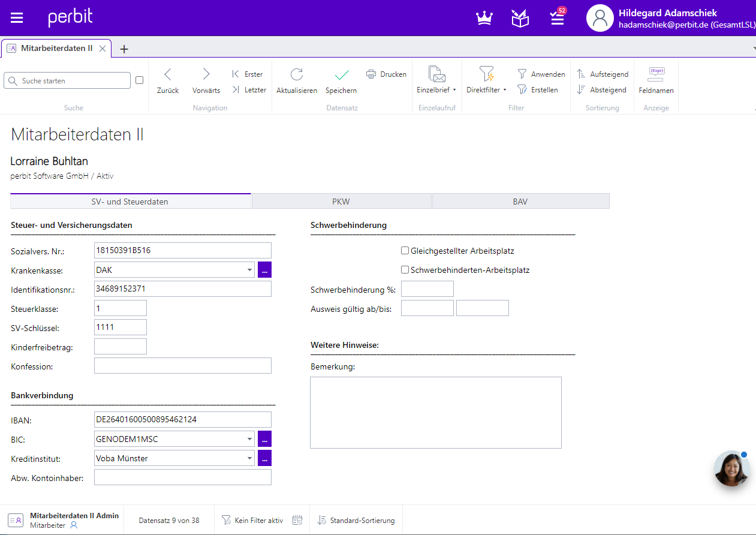Refresh the record via Aktualisieren
Screen dimensions: 756x535
coord(296,81)
